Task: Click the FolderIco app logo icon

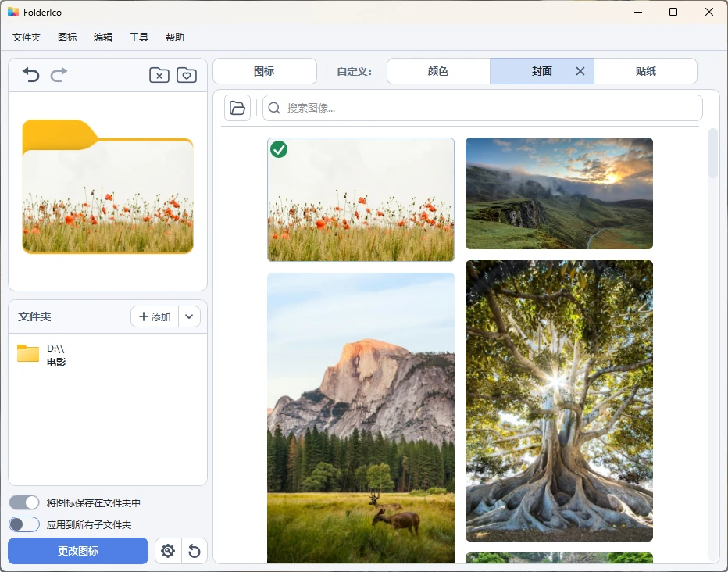Action: pyautogui.click(x=13, y=12)
